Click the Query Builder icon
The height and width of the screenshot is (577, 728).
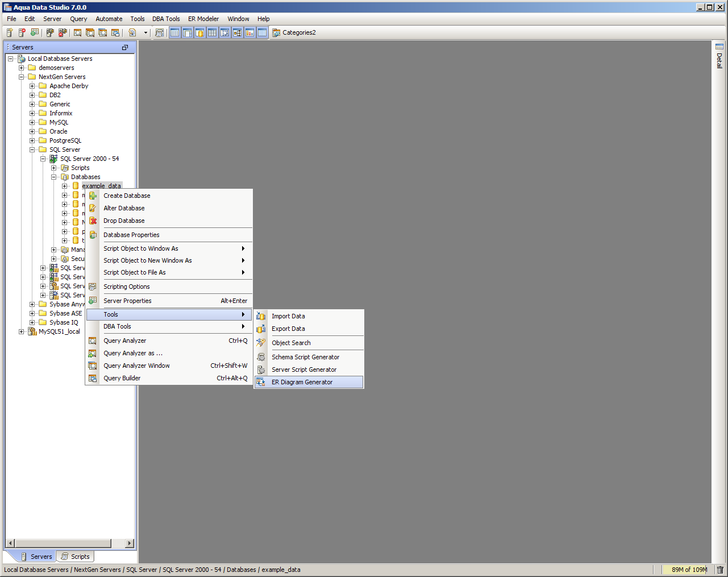coord(93,378)
